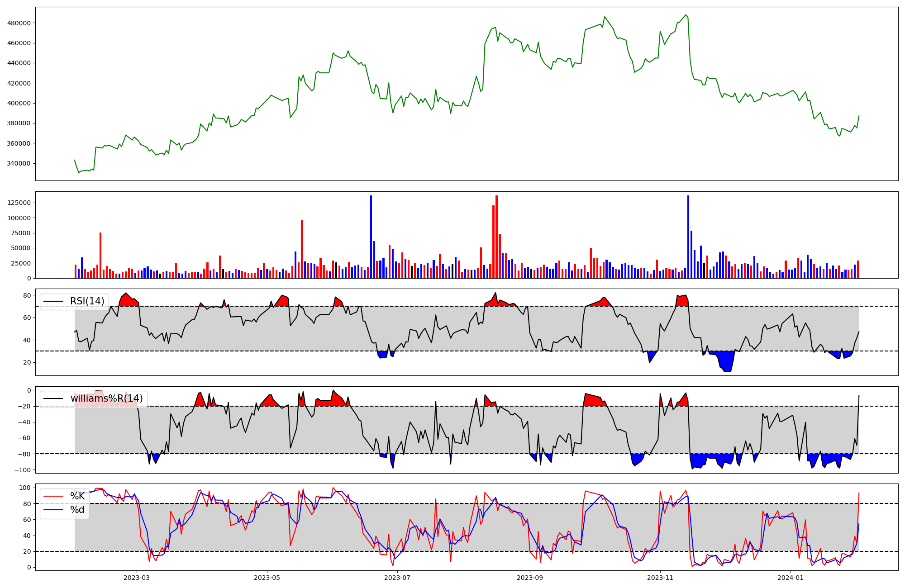Click the 2023-07 x-axis date label
Screen dimensions: 905x588
tap(397, 578)
